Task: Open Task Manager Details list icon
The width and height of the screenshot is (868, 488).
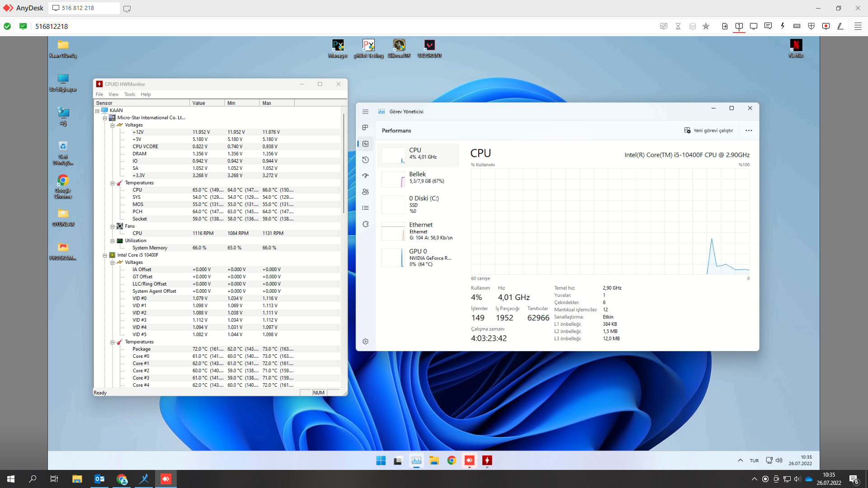Action: (365, 208)
